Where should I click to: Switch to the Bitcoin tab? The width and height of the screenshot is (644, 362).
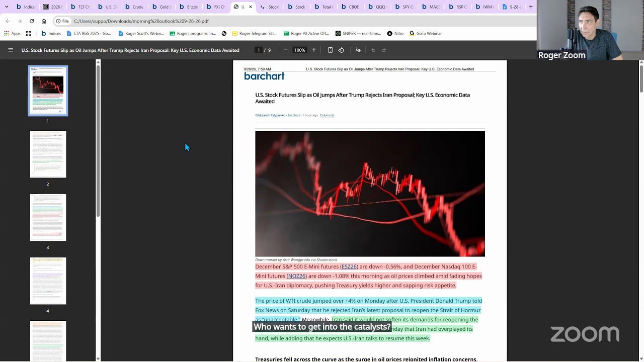(188, 7)
